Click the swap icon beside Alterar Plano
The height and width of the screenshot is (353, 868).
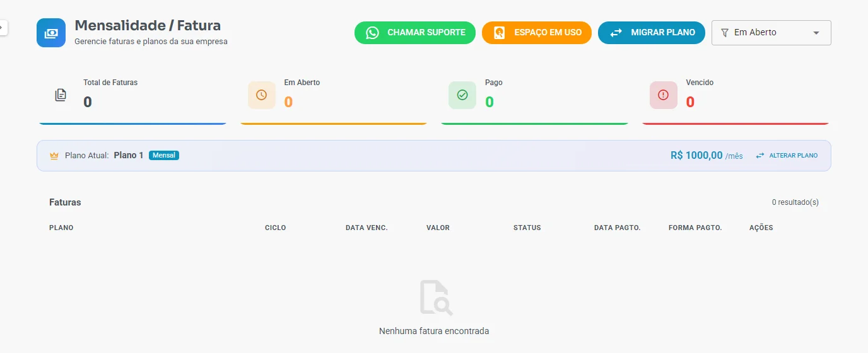click(x=760, y=155)
